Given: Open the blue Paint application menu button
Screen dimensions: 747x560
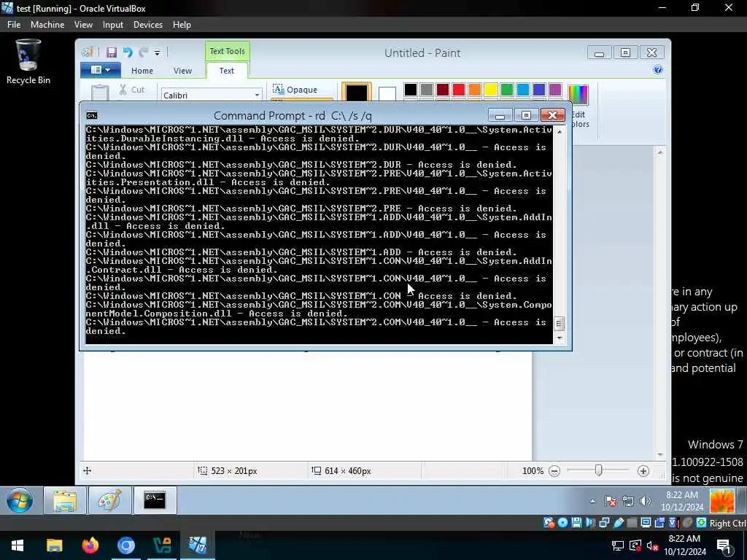Looking at the screenshot, I should [101, 70].
